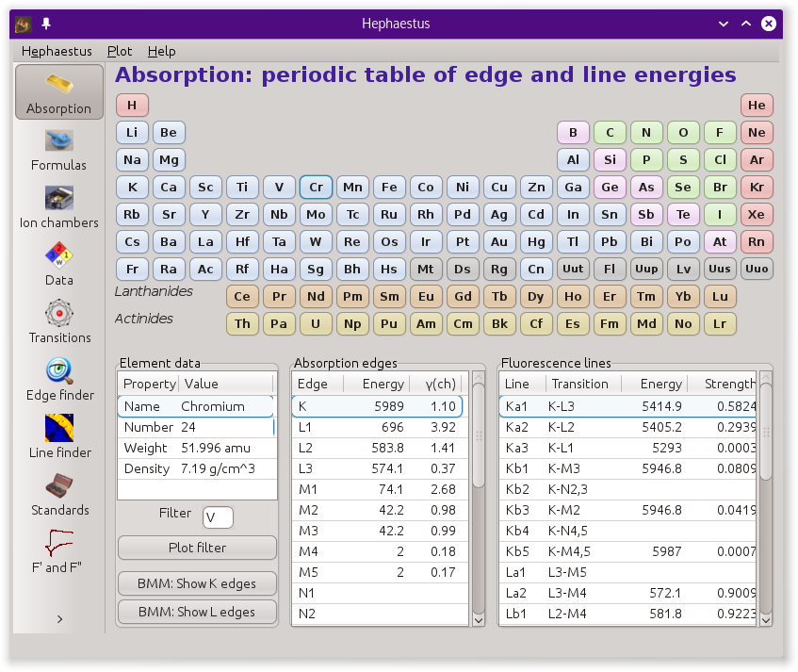
Task: Click the Energy column header in Absorption edges
Action: (377, 384)
